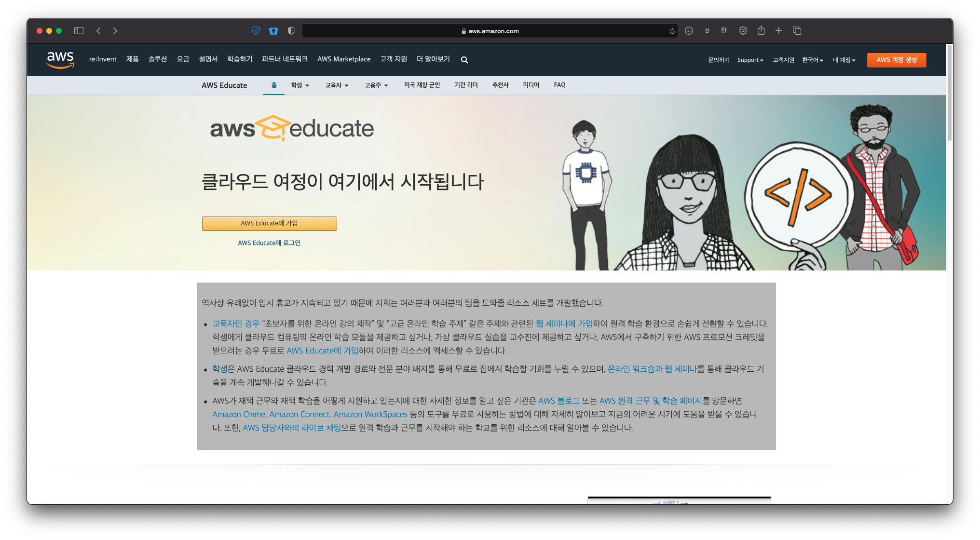Click the AWS search magnifier icon
The width and height of the screenshot is (980, 540).
coord(464,60)
